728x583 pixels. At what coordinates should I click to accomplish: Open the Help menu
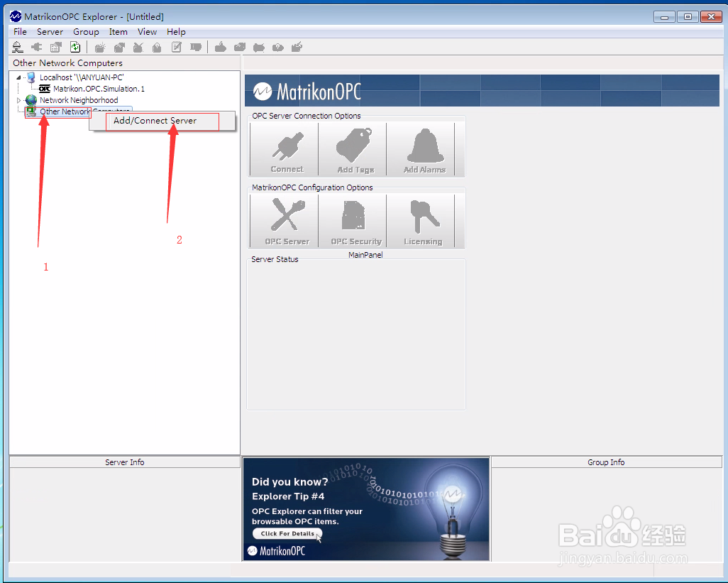[x=176, y=31]
